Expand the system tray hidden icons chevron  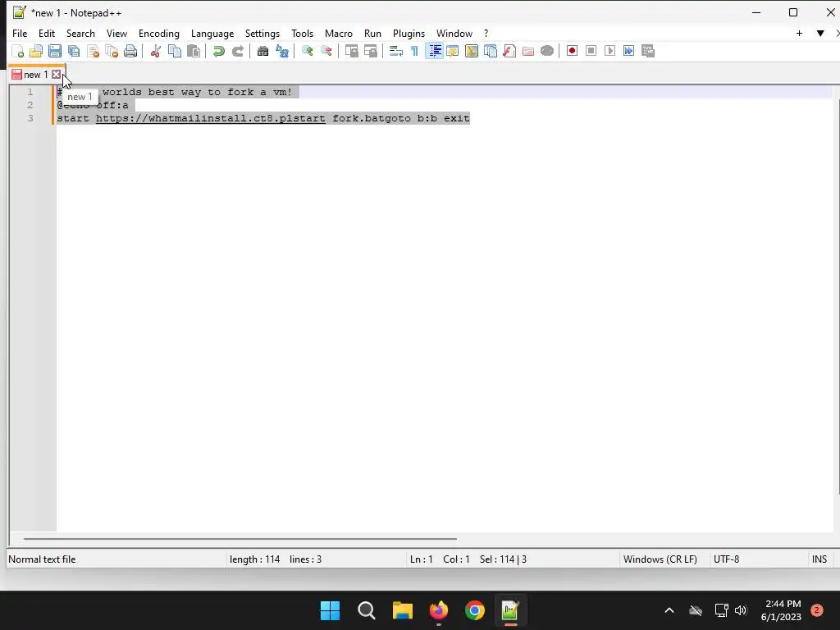[669, 610]
